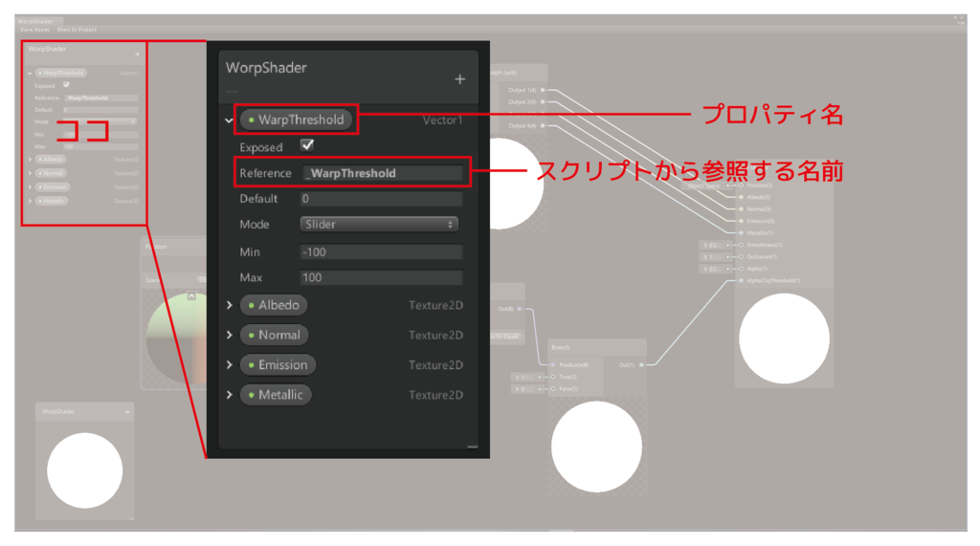Expand Metallic in the small faded blackboard
This screenshot has height=546, width=980.
[30, 201]
